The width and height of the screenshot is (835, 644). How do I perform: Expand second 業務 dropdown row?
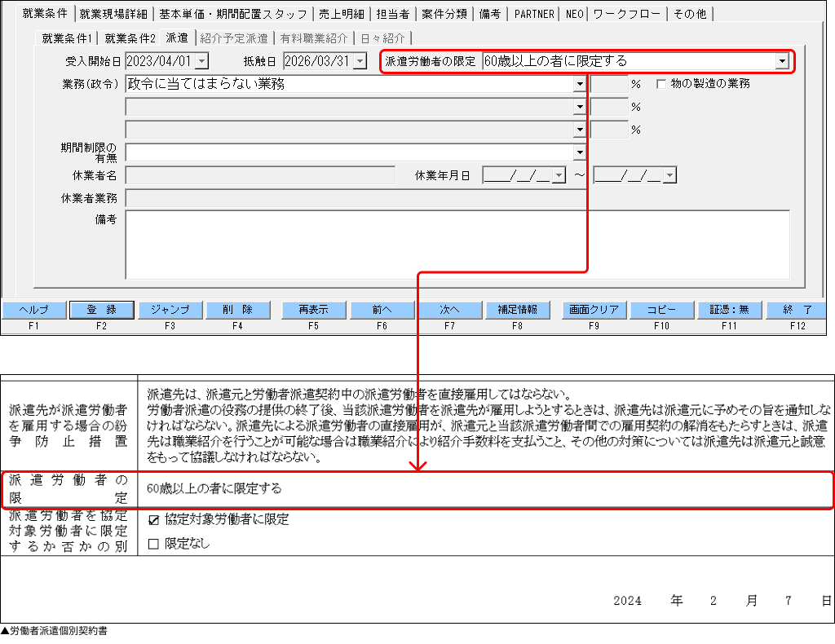click(x=580, y=107)
